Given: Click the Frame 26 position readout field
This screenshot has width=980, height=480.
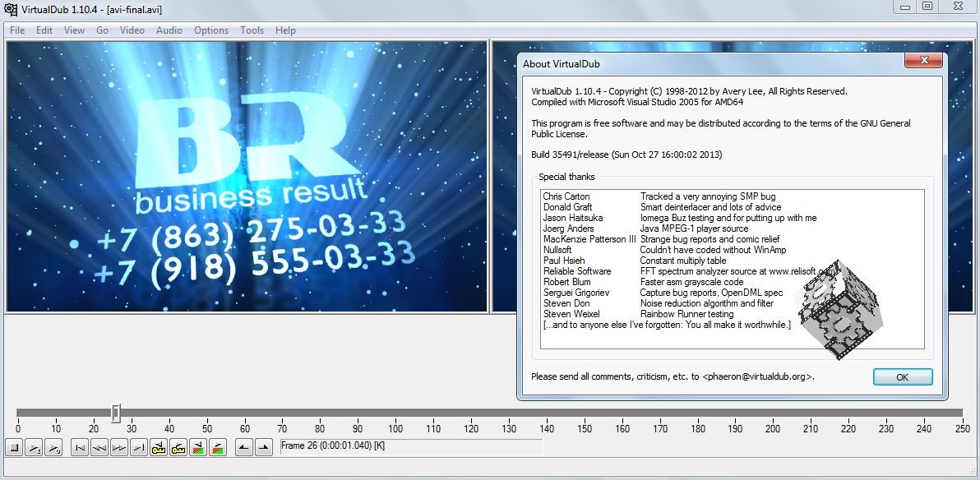Looking at the screenshot, I should click(411, 446).
